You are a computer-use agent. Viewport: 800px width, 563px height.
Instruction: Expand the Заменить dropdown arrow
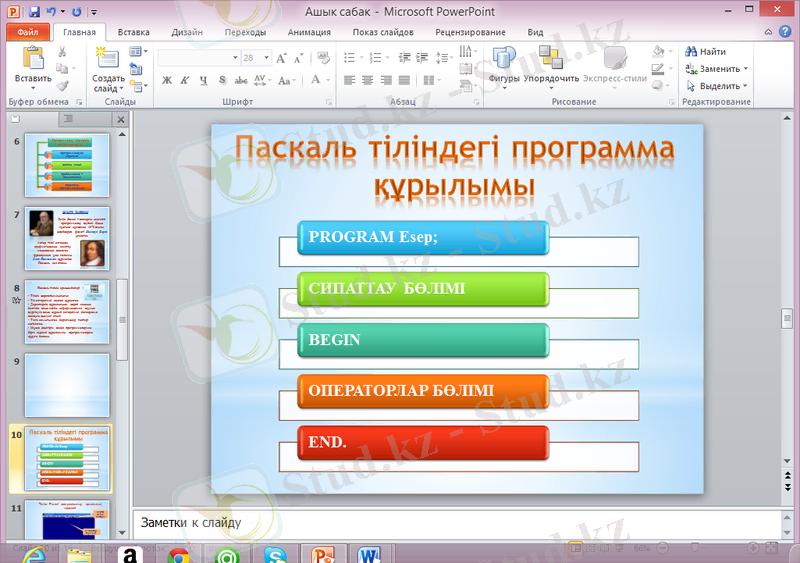(x=746, y=69)
